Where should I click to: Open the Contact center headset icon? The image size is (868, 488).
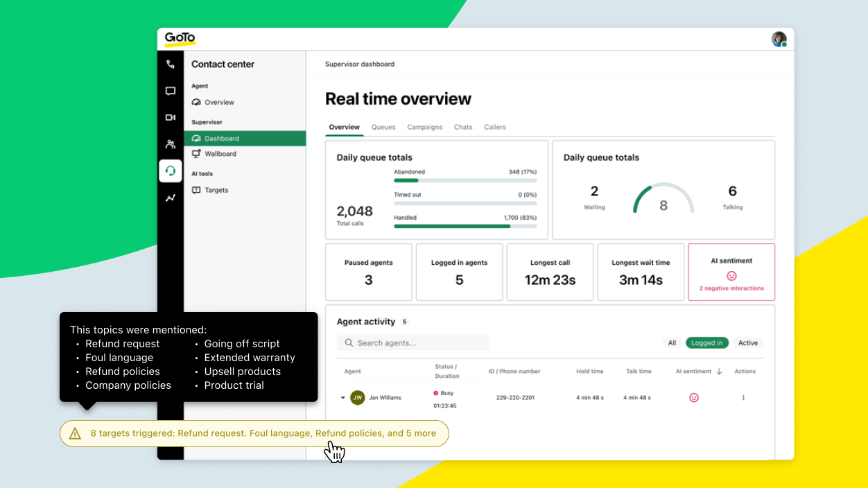tap(171, 171)
